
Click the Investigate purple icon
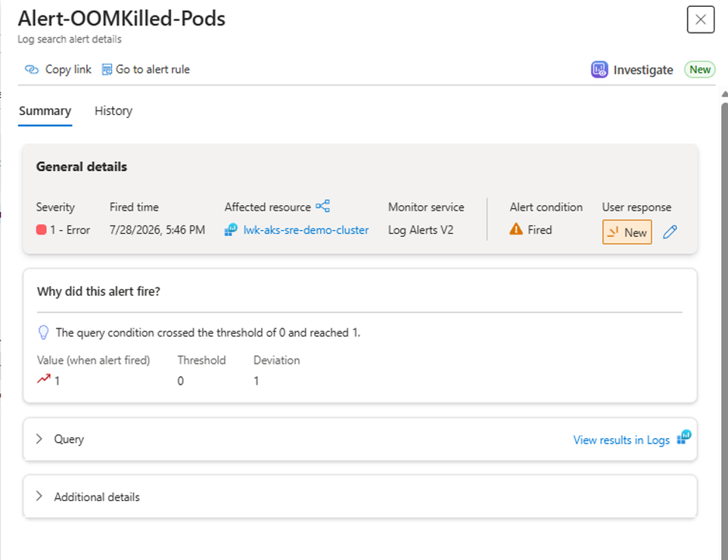coord(599,70)
